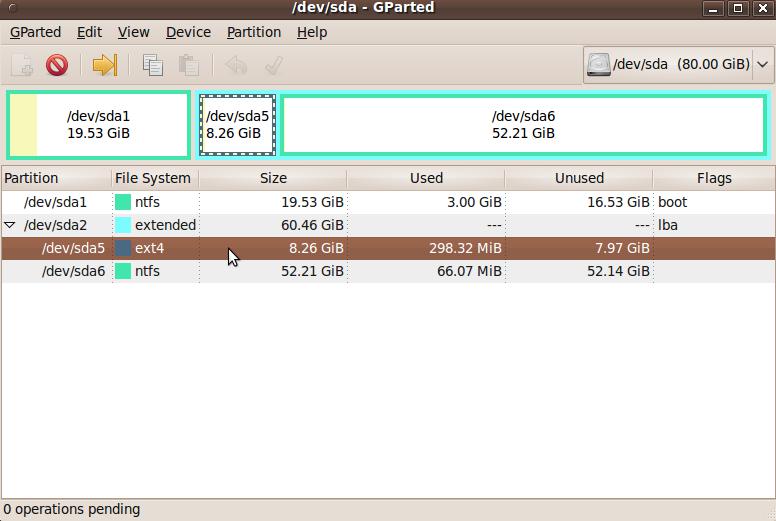Click the New partition toolbar icon
Viewport: 776px width, 521px height.
point(22,65)
